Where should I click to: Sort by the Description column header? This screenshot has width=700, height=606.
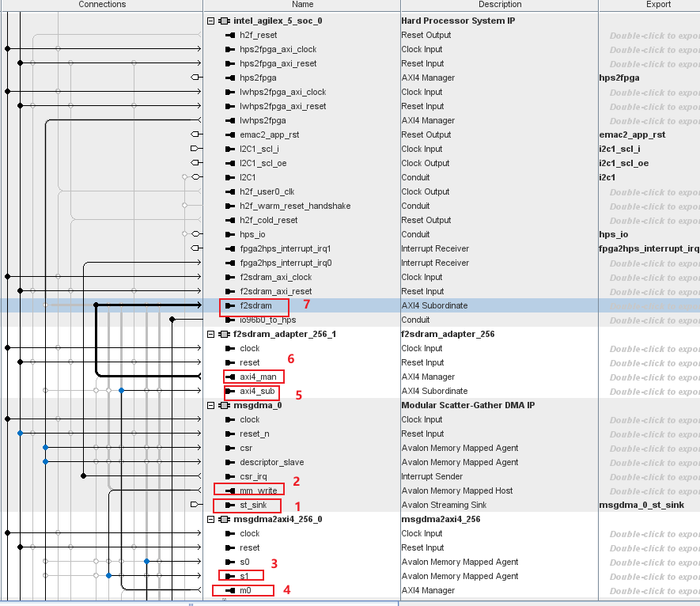500,5
